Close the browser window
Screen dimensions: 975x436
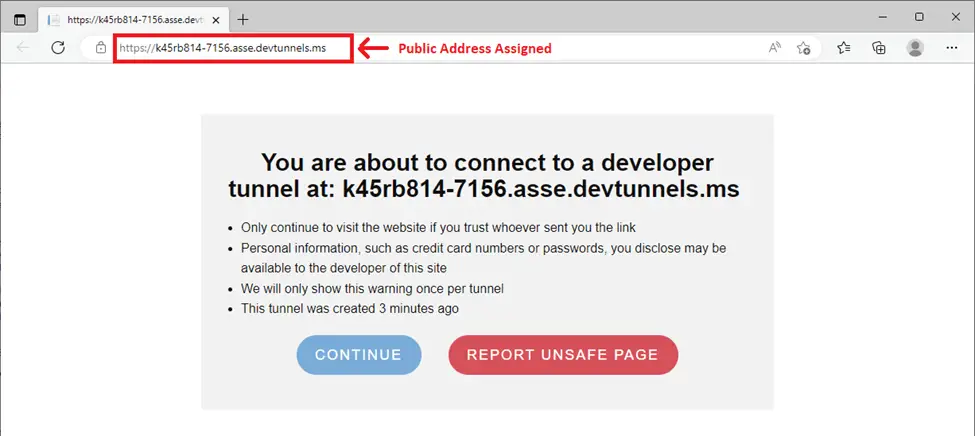956,17
